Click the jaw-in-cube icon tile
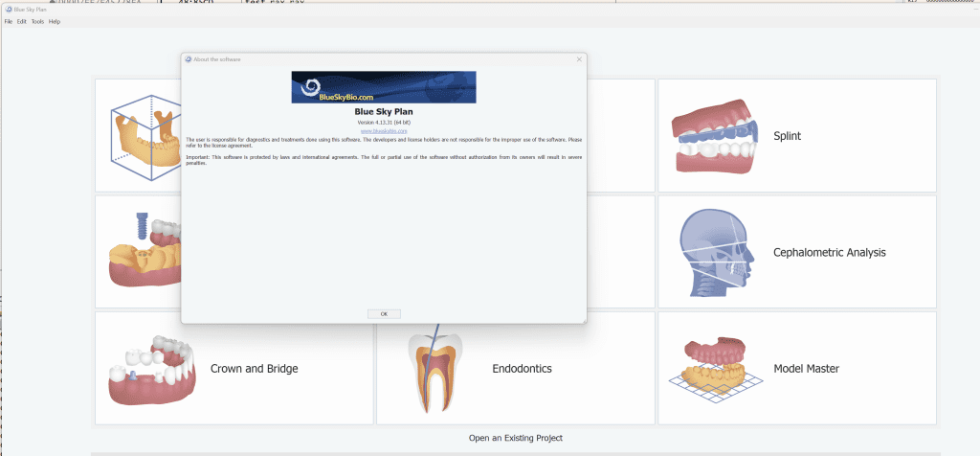Image resolution: width=980 pixels, height=456 pixels. (x=144, y=134)
